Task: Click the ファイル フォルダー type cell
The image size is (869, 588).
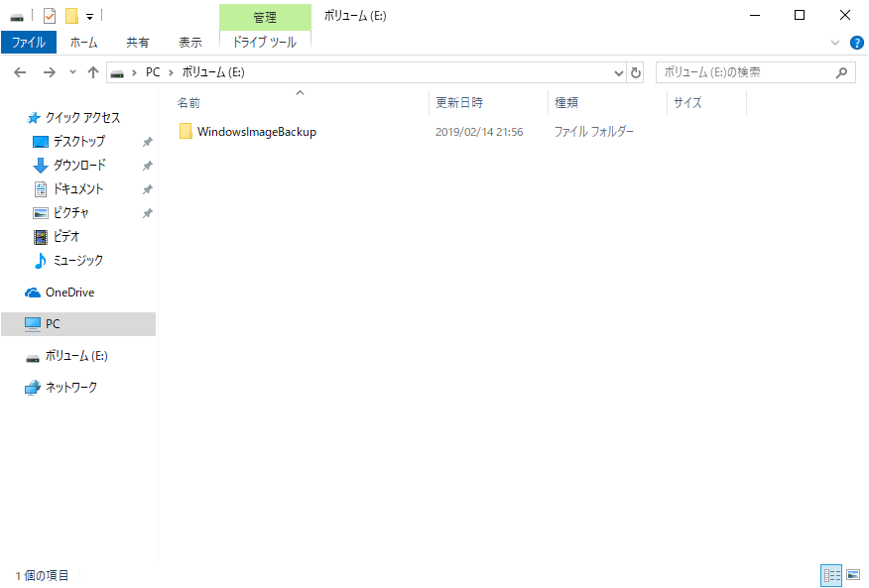Action: (593, 132)
